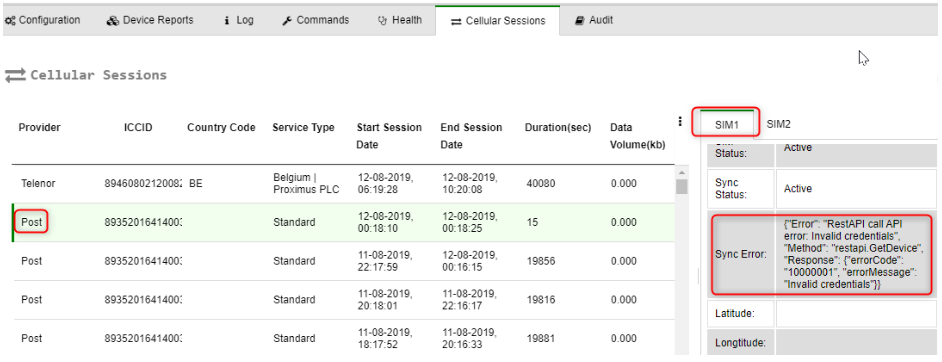This screenshot has height=362, width=942.
Task: Open the Audit tab
Action: tap(594, 20)
